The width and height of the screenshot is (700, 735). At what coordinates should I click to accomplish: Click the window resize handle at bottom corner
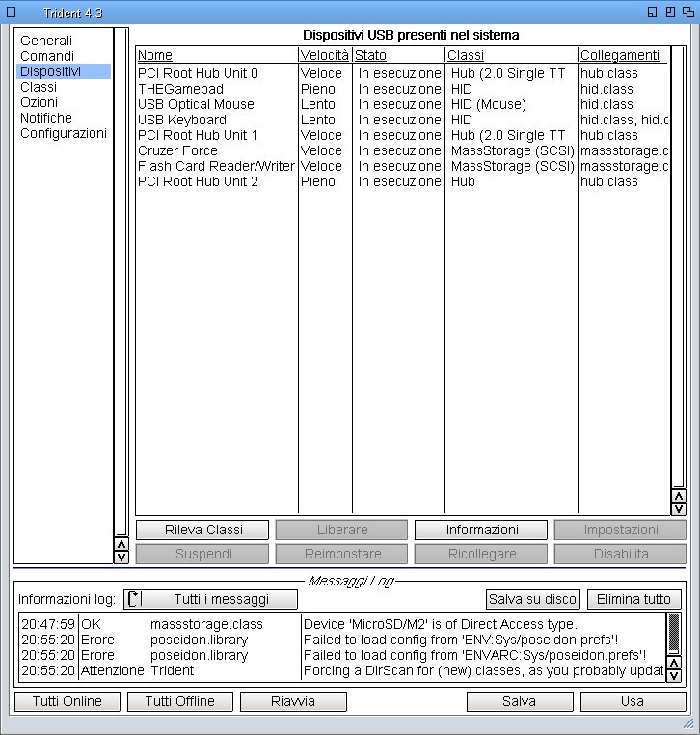pyautogui.click(x=692, y=724)
